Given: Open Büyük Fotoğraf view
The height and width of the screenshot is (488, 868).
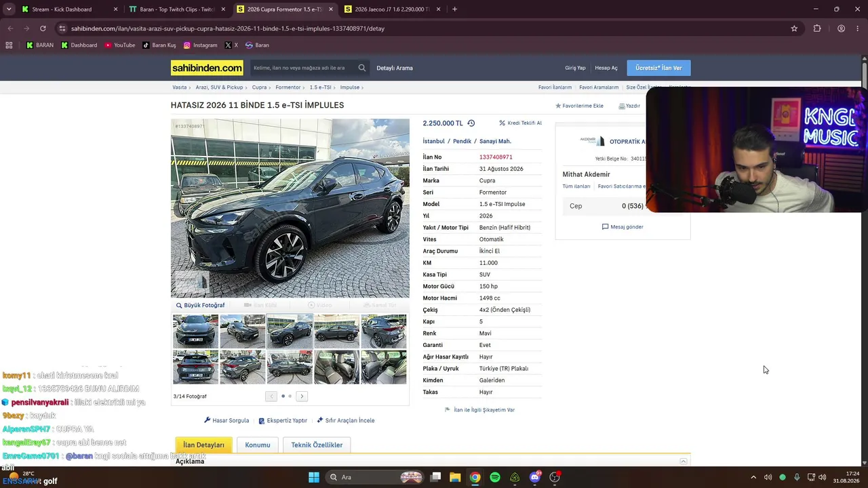Looking at the screenshot, I should click(x=200, y=305).
